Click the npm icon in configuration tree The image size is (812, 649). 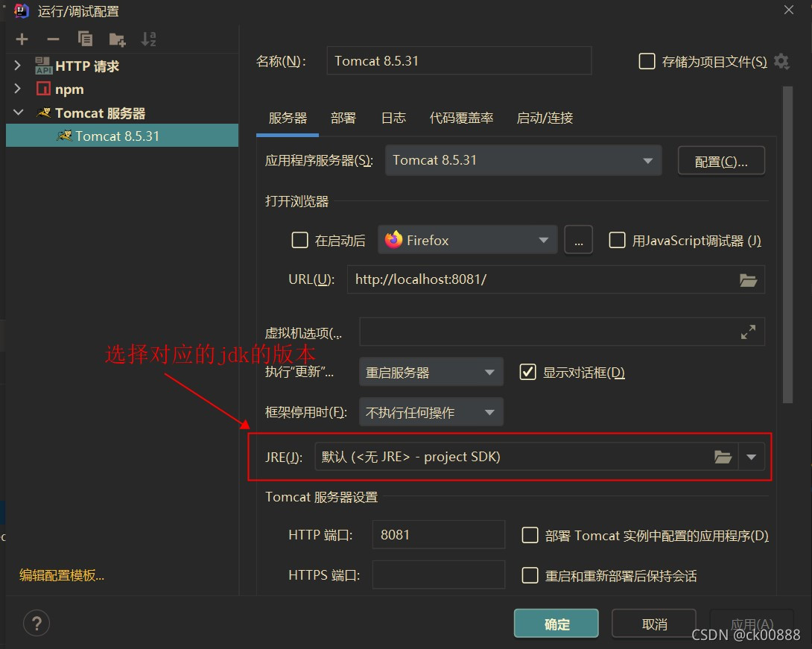pyautogui.click(x=43, y=89)
